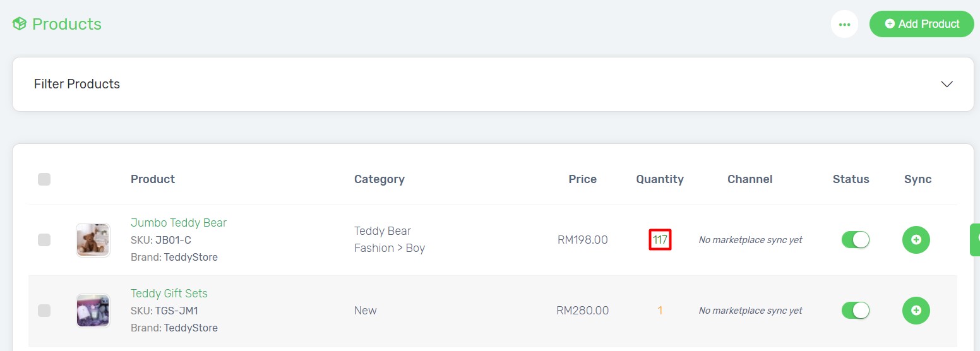Screen dimensions: 980x351
Task: Click the Add Product button
Action: [921, 24]
